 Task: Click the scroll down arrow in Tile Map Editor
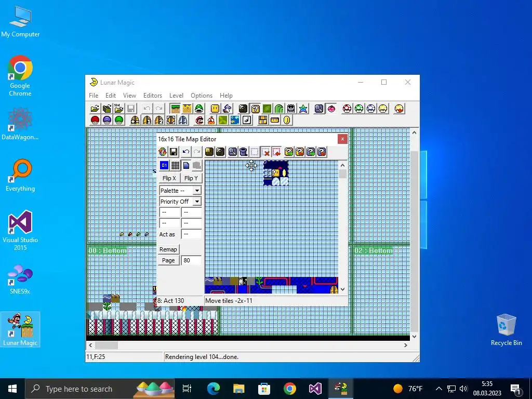coord(343,289)
